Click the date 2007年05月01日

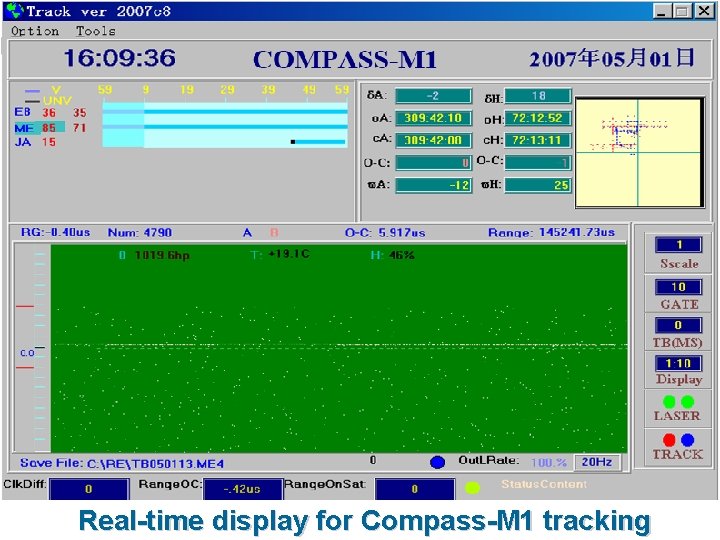612,59
